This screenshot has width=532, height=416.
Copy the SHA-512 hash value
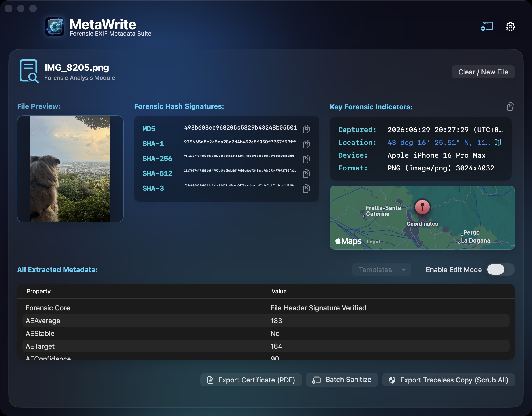pyautogui.click(x=306, y=173)
